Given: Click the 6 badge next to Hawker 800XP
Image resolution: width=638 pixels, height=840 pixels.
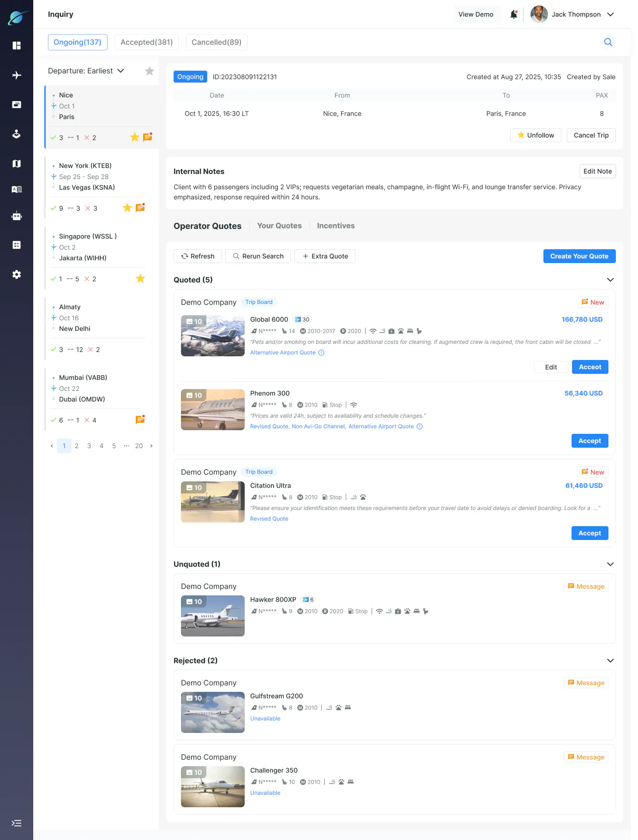Looking at the screenshot, I should tap(308, 600).
